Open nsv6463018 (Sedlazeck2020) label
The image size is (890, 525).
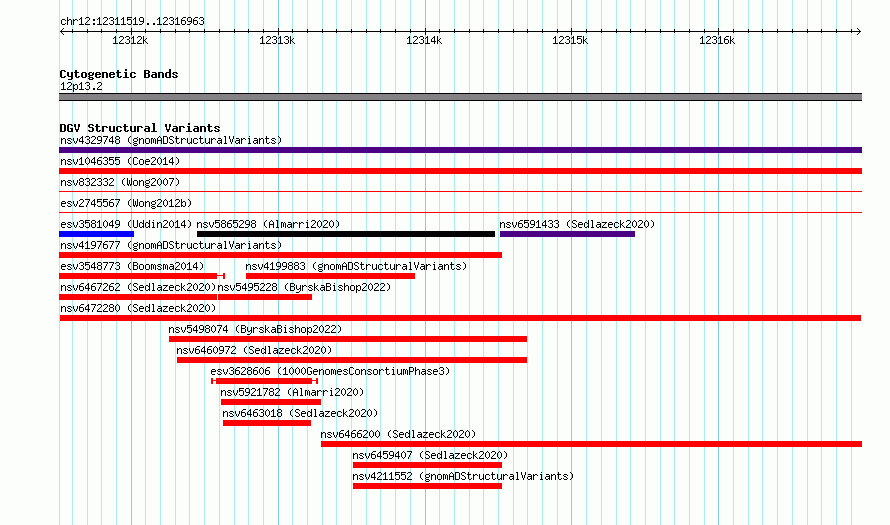(300, 413)
